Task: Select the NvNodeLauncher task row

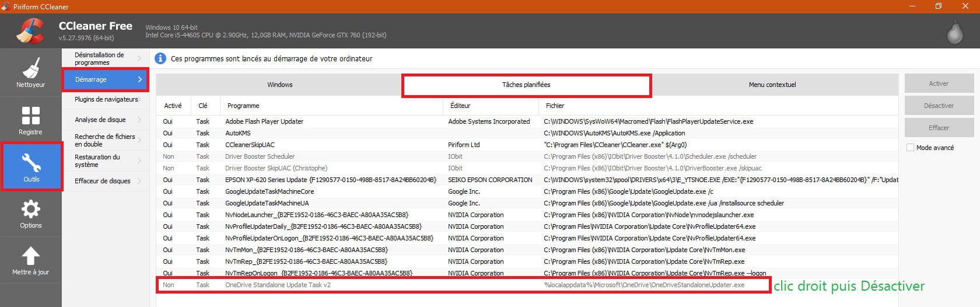Action: 527,215
